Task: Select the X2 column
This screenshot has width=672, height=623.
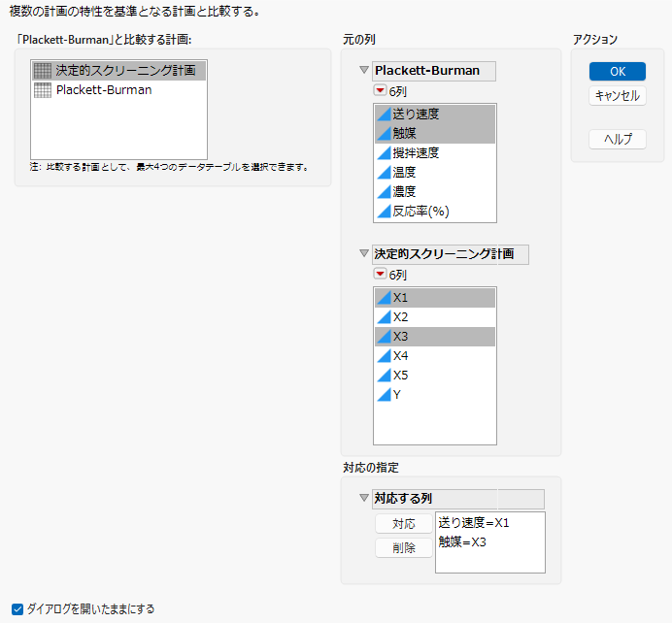Action: tap(435, 317)
